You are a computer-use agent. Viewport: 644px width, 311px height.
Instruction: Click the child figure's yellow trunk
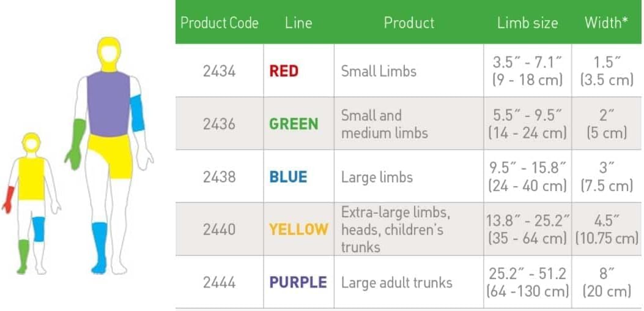pyautogui.click(x=31, y=178)
